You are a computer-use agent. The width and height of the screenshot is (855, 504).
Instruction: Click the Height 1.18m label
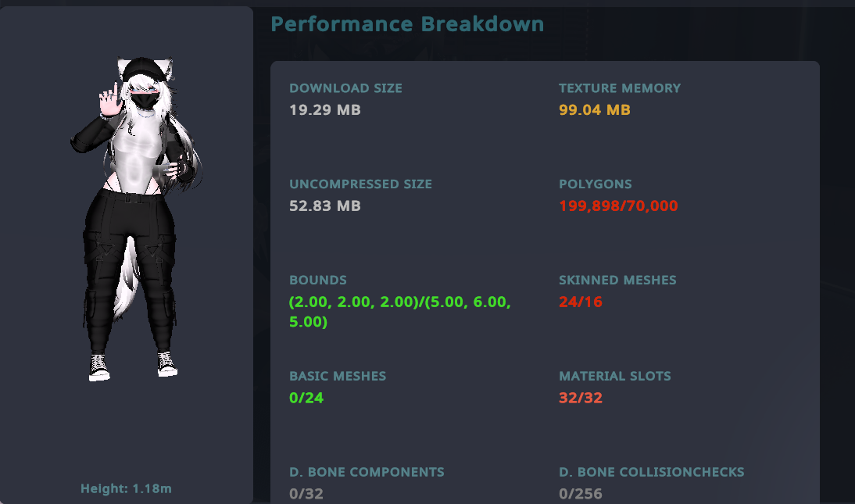(x=126, y=489)
